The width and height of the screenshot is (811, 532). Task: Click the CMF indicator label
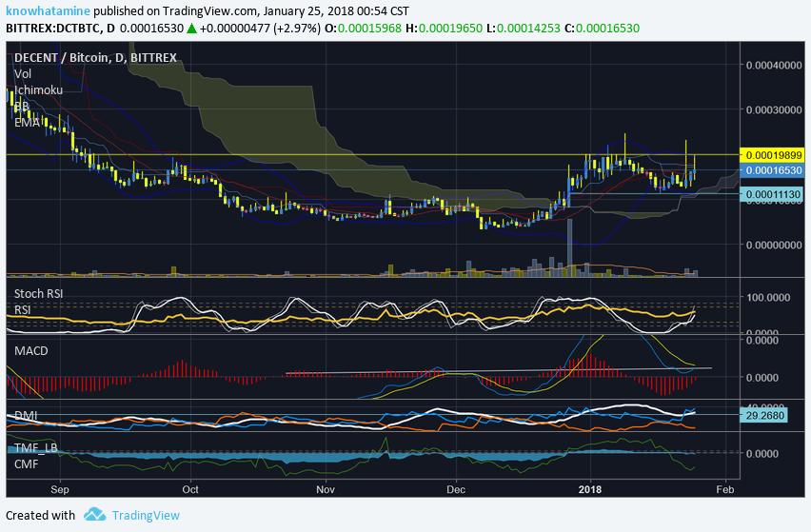click(27, 464)
